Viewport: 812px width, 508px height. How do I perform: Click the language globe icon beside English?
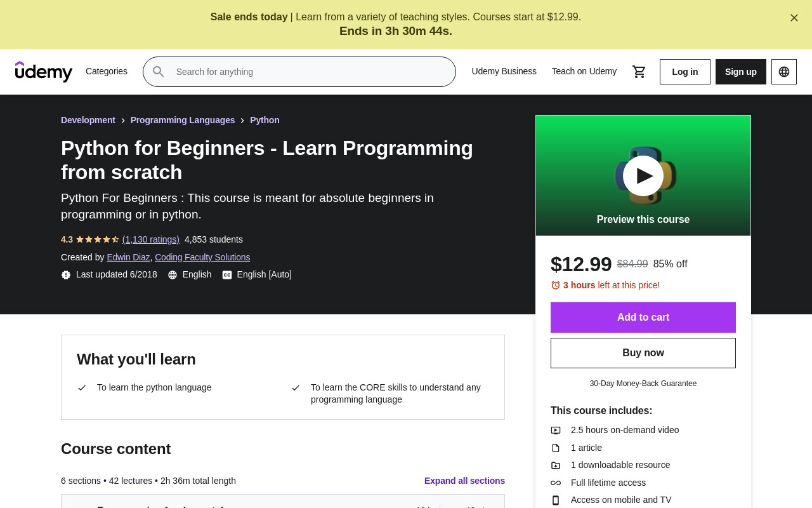pos(173,275)
